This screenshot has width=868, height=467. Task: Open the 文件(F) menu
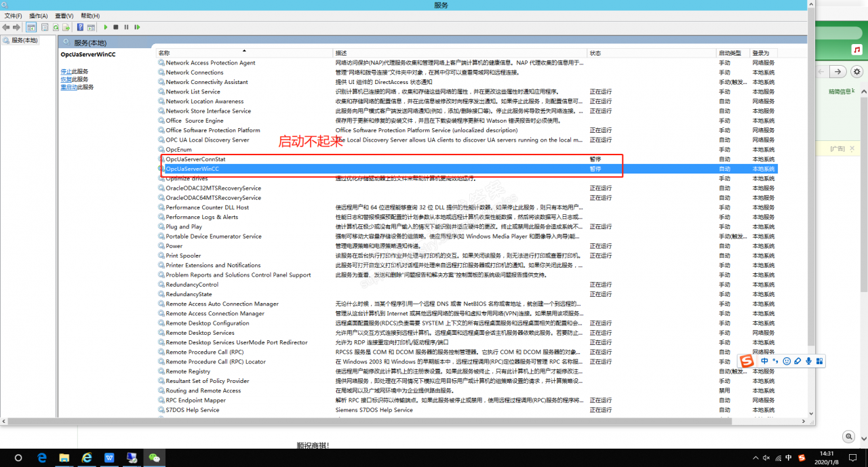point(14,16)
